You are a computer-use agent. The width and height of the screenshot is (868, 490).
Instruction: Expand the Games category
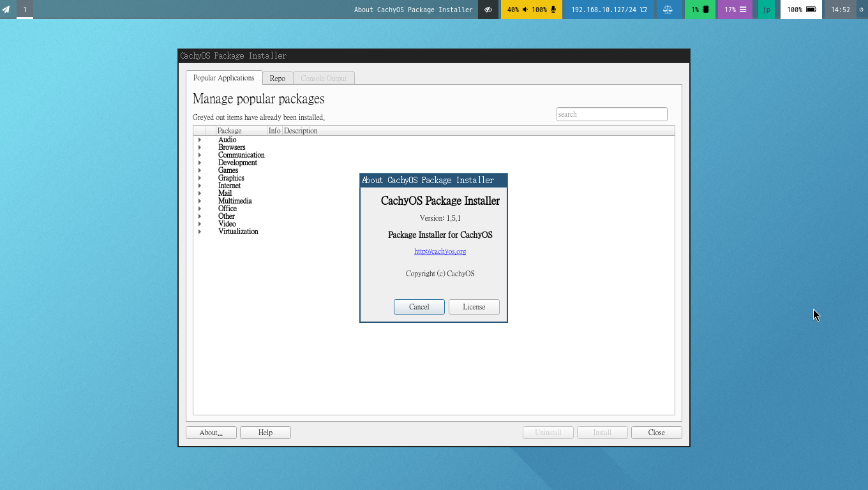pyautogui.click(x=200, y=170)
